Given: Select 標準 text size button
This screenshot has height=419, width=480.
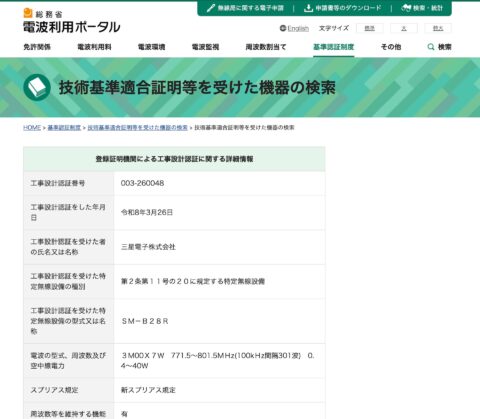Looking at the screenshot, I should pos(370,28).
